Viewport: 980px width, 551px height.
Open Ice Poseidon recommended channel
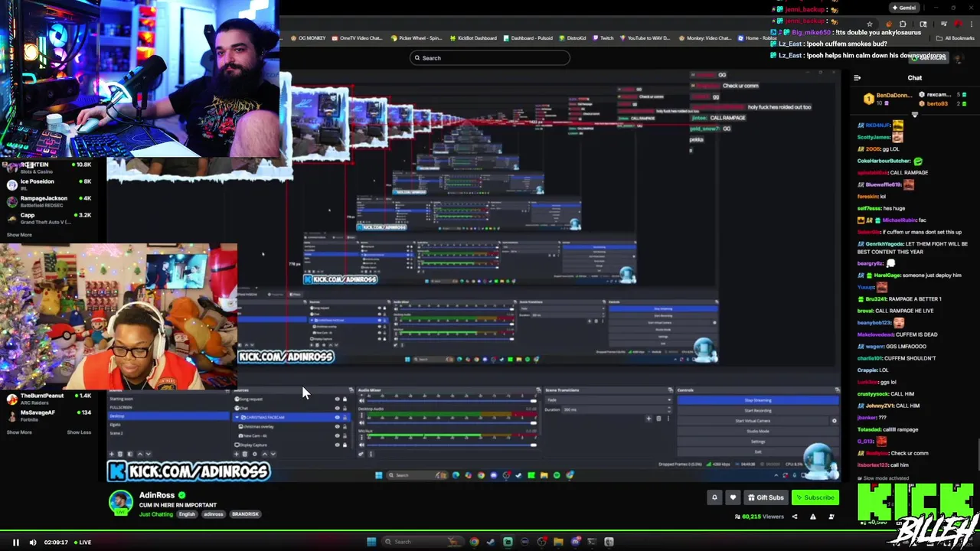(49, 184)
